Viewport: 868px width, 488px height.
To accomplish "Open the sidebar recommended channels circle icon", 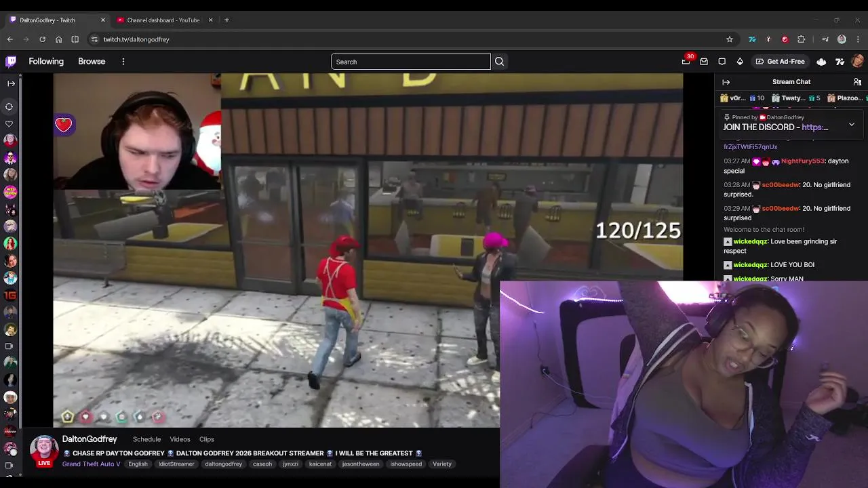I will pyautogui.click(x=9, y=106).
